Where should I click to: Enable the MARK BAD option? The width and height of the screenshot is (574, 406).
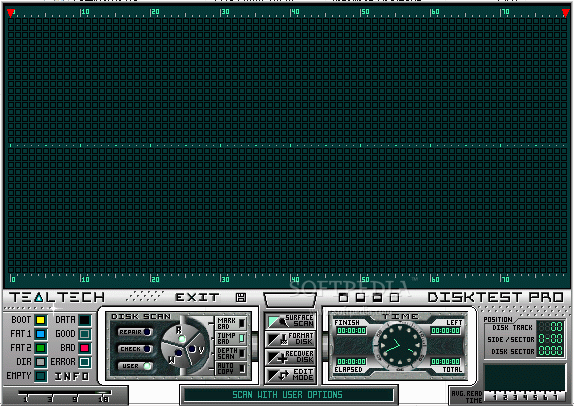231,323
